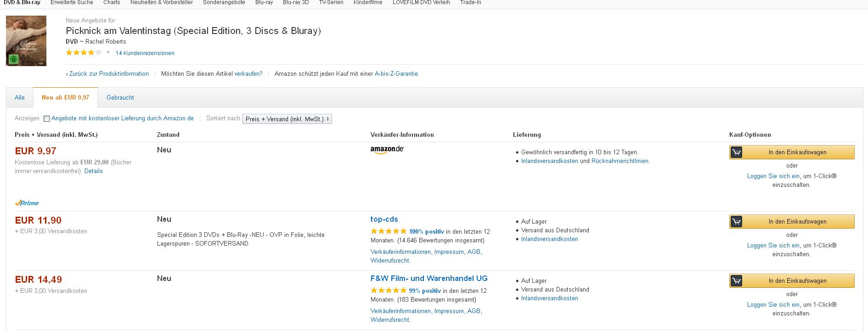
Task: Open Inlandsversandkosten link in top-cds row
Action: point(549,239)
